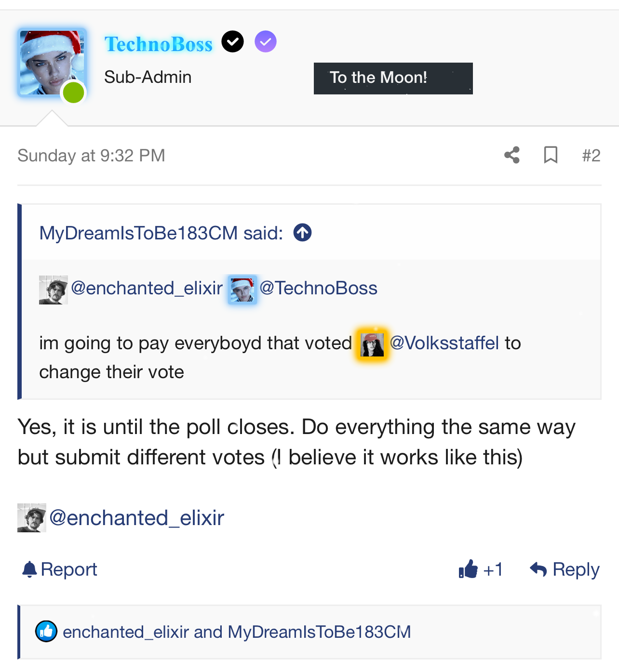Bookmark this post

point(551,155)
